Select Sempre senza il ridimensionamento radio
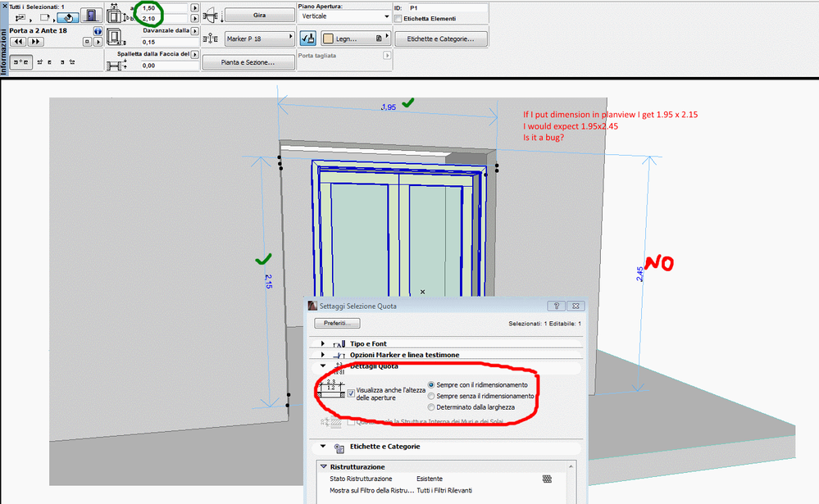 pyautogui.click(x=431, y=397)
